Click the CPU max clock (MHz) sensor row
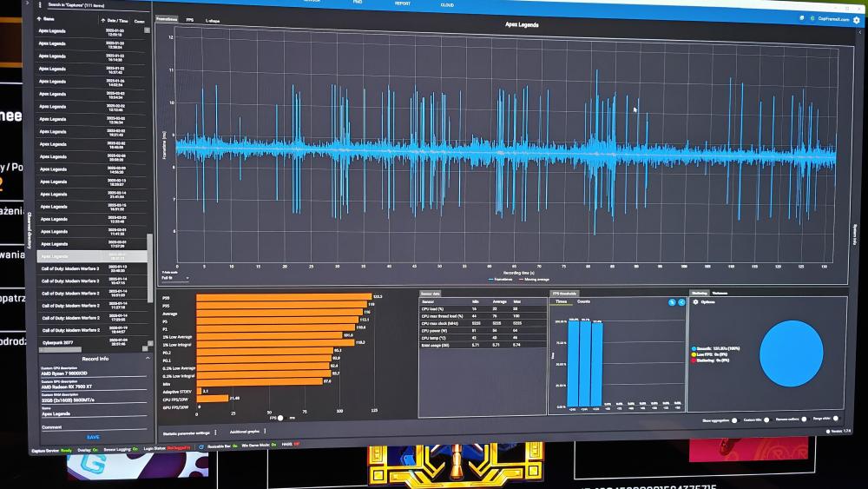 (x=483, y=323)
